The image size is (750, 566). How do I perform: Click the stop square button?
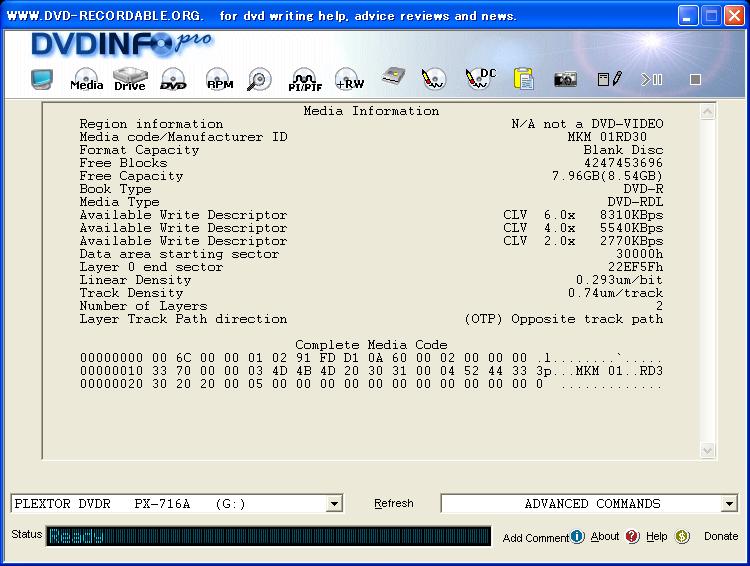click(x=695, y=79)
